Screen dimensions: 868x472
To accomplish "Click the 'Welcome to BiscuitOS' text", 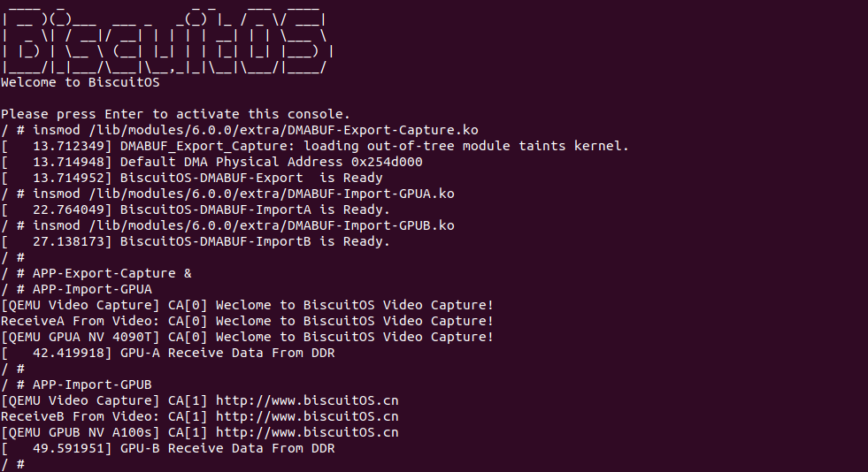I will click(x=80, y=83).
